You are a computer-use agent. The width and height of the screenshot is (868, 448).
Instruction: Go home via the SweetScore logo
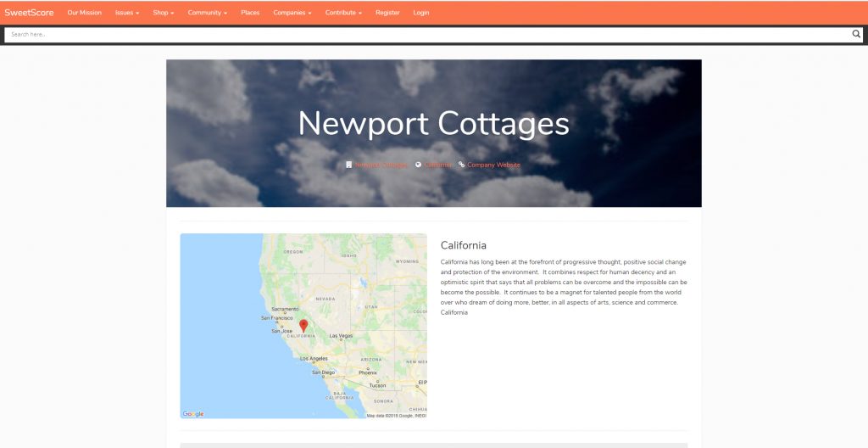[x=29, y=13]
